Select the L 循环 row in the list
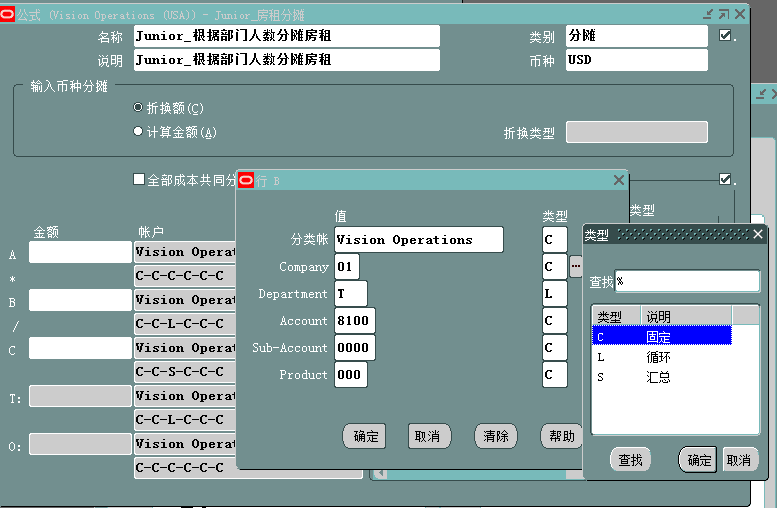The width and height of the screenshot is (777, 508). pos(662,357)
